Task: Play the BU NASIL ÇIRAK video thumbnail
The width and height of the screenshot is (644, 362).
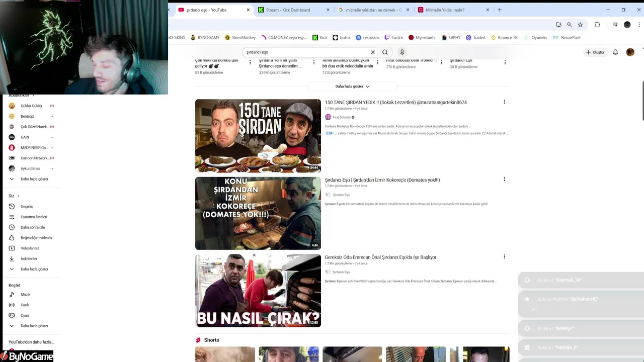Action: click(x=258, y=291)
